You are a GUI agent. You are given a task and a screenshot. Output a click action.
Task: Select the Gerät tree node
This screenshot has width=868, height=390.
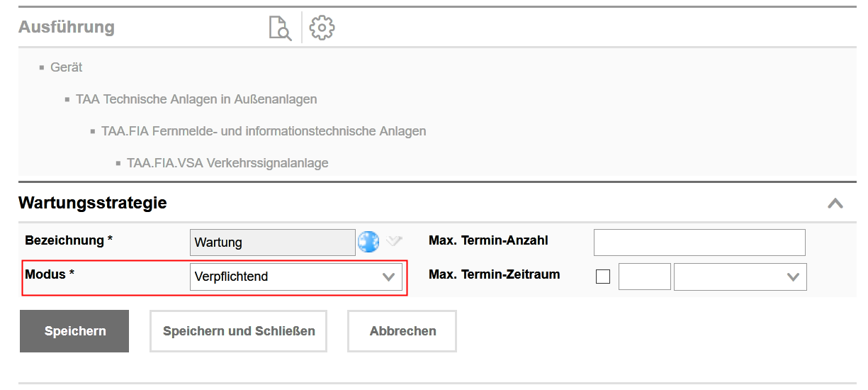point(66,67)
